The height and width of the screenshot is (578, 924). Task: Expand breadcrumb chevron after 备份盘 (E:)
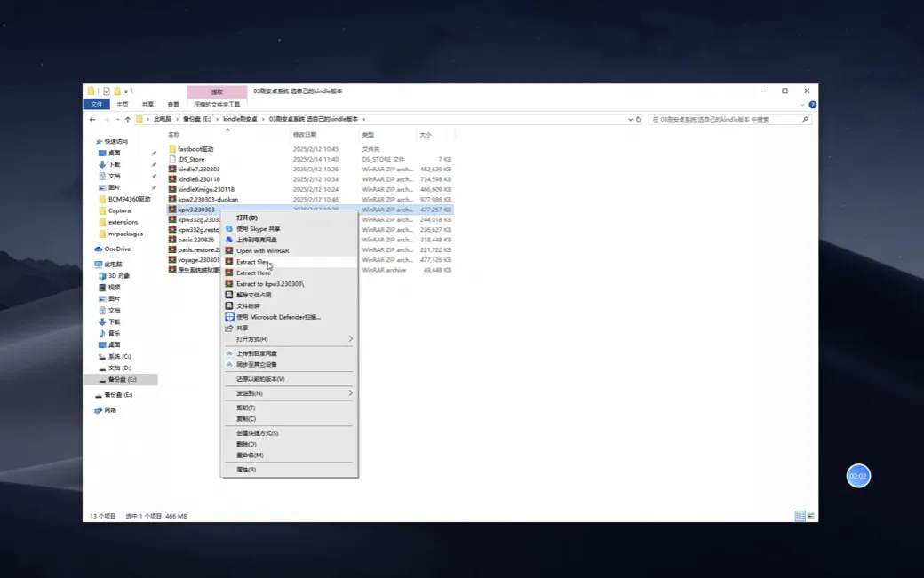click(x=217, y=120)
